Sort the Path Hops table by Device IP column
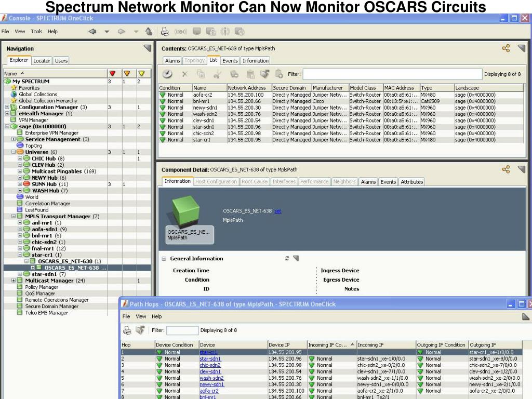The height and width of the screenshot is (399, 532). pos(287,345)
